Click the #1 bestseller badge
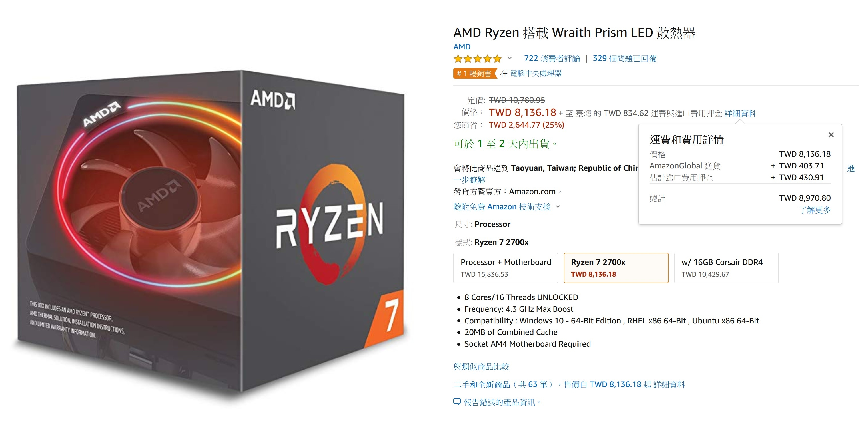Image resolution: width=868 pixels, height=429 pixels. 475,73
